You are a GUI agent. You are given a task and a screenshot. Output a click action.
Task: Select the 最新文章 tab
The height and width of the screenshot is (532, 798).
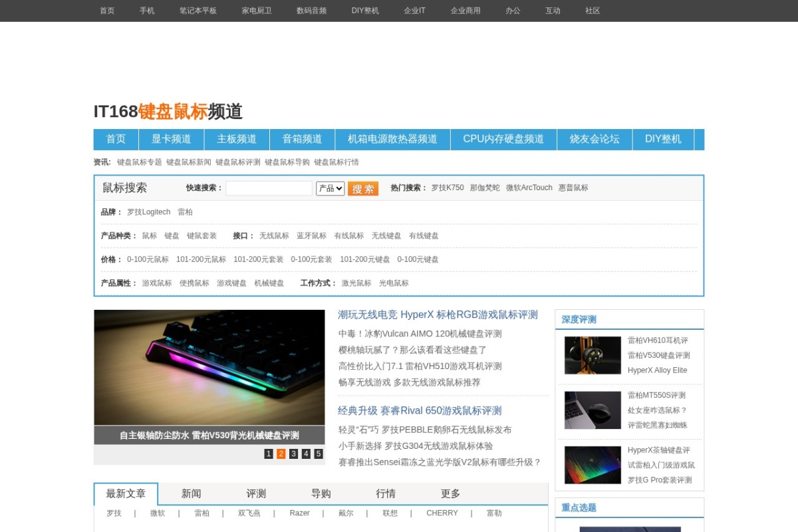[126, 494]
